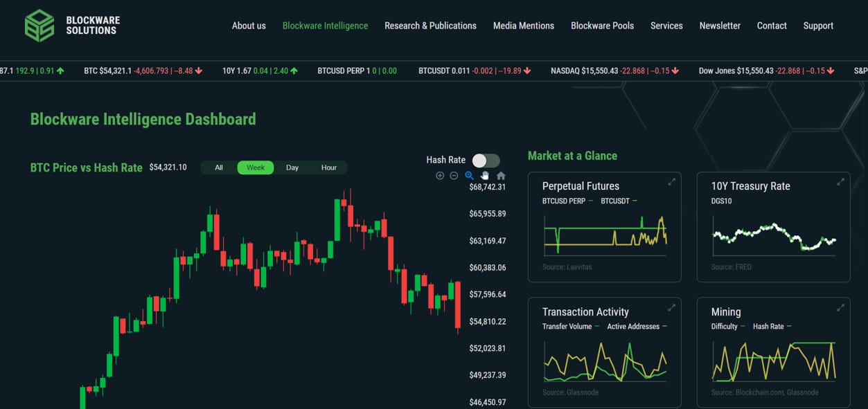Click the $60,383.06 axis label
868x409 pixels.
(488, 268)
